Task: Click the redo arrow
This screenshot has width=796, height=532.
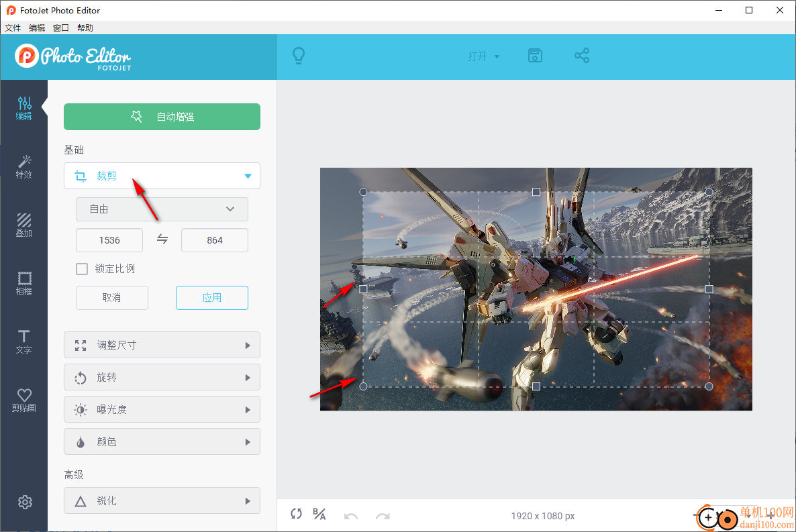Action: click(x=383, y=516)
